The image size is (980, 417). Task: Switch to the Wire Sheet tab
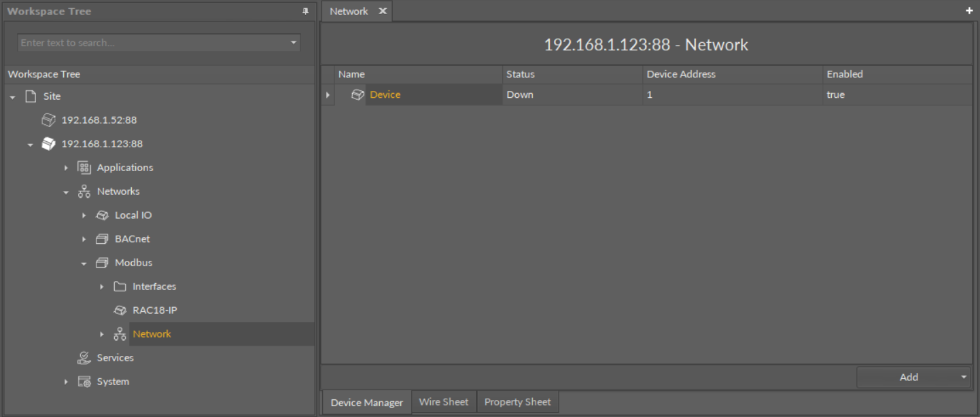[443, 402]
